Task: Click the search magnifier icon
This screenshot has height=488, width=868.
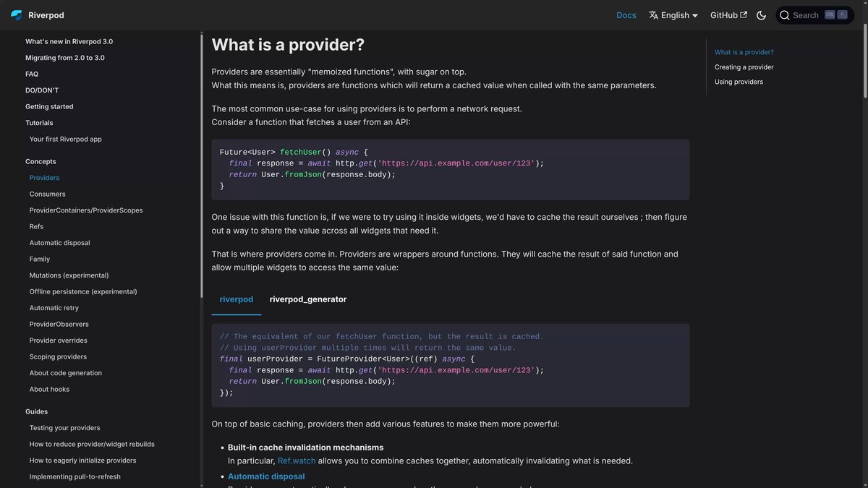Action: [x=784, y=15]
